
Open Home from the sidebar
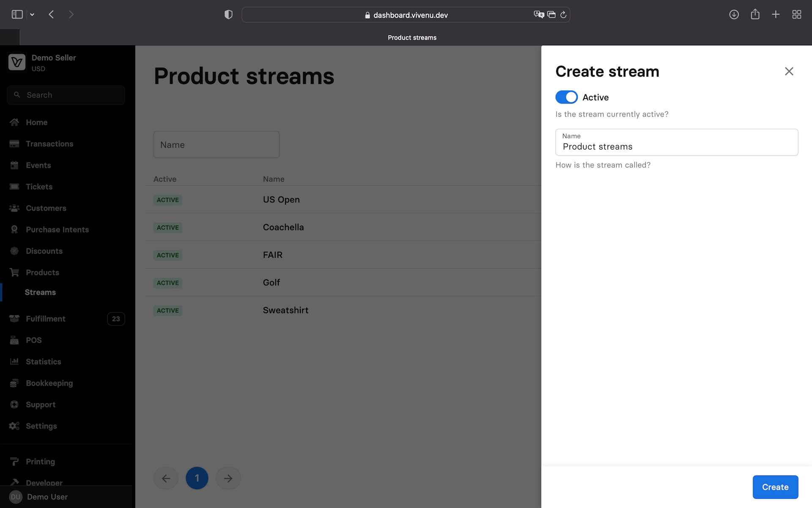pos(36,122)
